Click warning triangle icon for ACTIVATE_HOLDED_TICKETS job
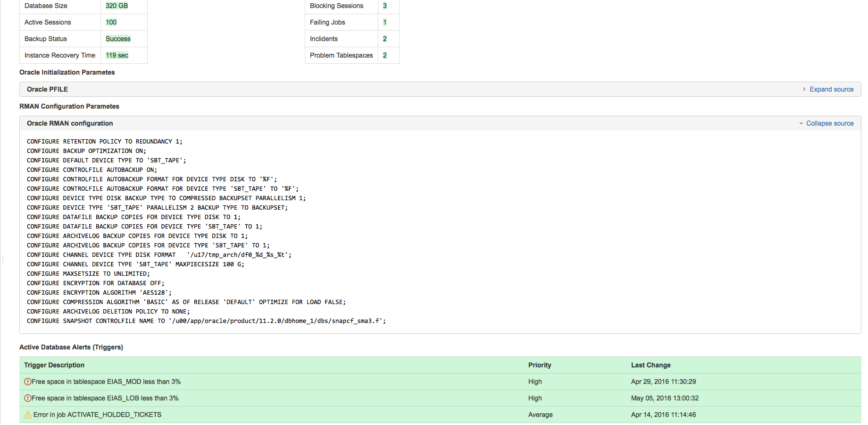The image size is (868, 425). 28,415
